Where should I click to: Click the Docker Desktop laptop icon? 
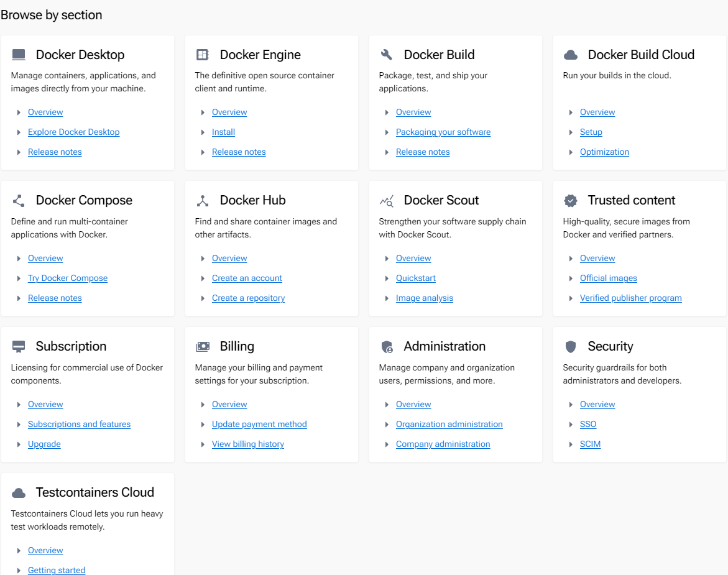coord(19,55)
